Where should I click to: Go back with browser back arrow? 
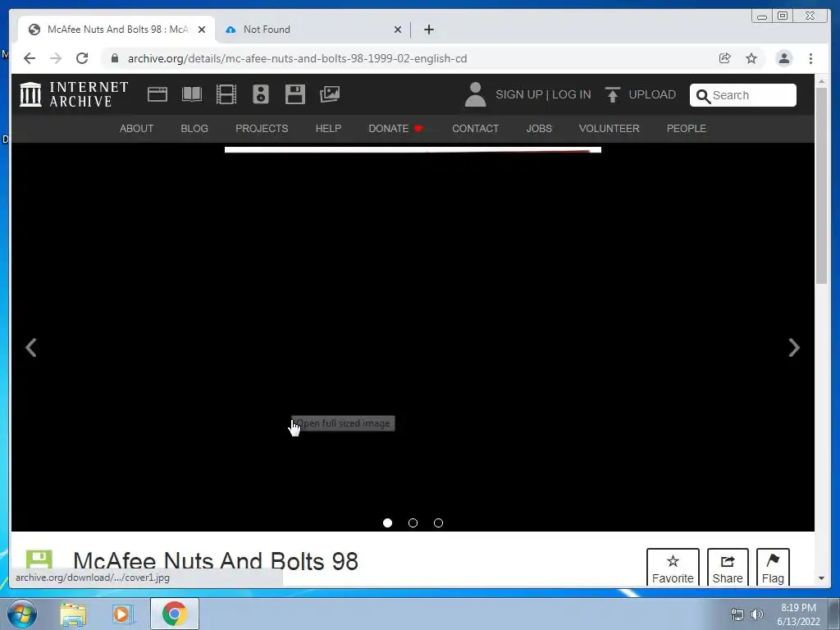30,58
